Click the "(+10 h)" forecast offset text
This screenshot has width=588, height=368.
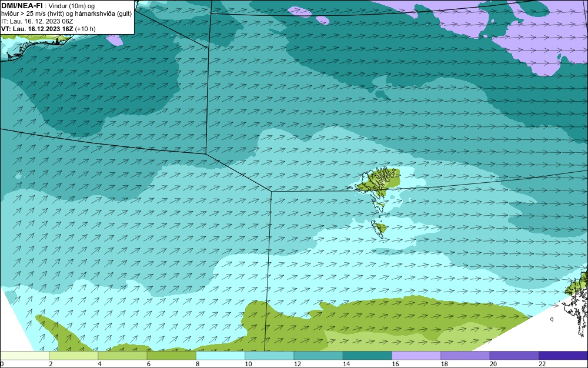click(x=85, y=29)
